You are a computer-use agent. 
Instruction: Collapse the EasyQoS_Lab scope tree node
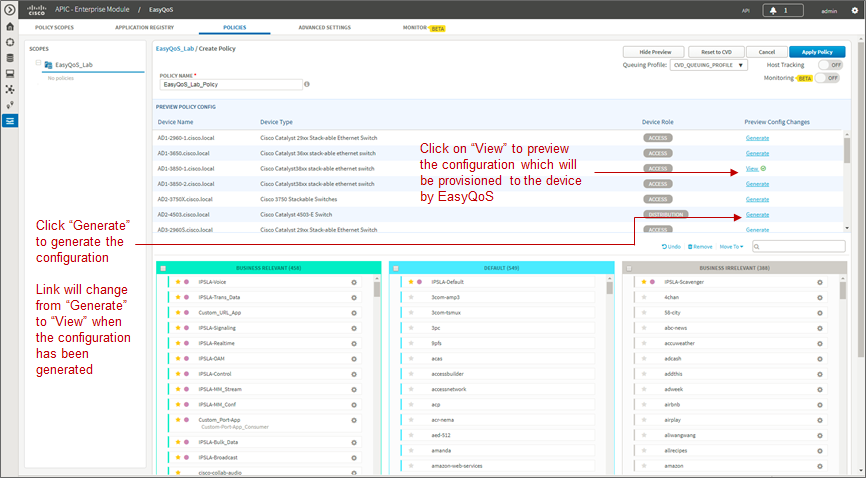pos(38,63)
